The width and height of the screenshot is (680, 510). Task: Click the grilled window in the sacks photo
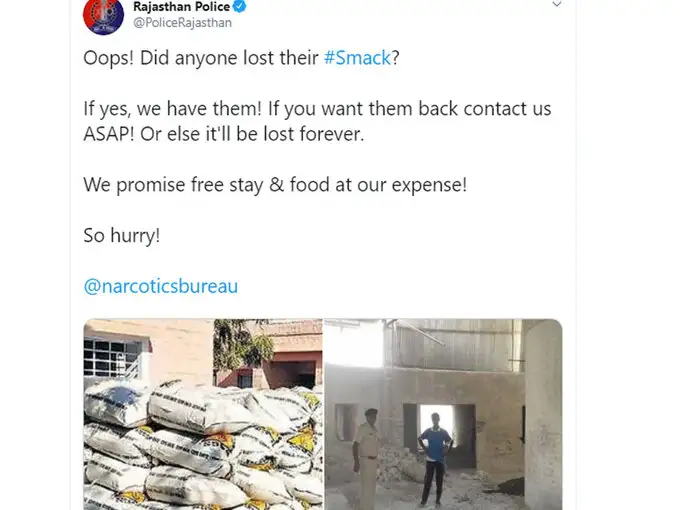pyautogui.click(x=112, y=358)
